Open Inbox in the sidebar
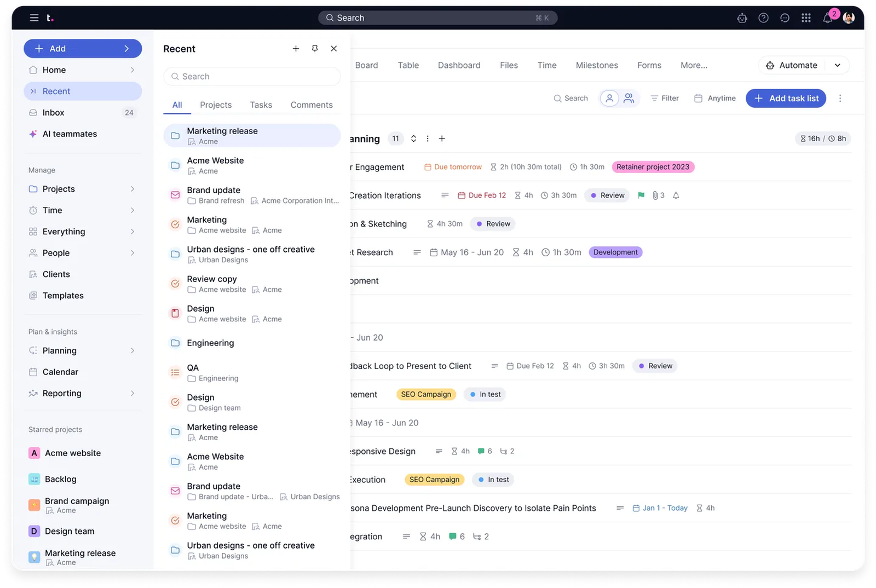This screenshot has height=588, width=876. [x=83, y=113]
